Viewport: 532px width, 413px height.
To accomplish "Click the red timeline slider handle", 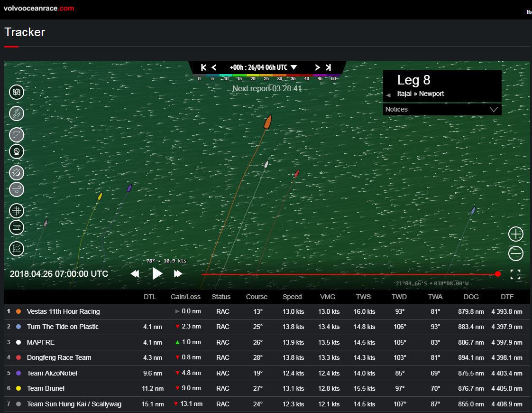I will tap(498, 274).
